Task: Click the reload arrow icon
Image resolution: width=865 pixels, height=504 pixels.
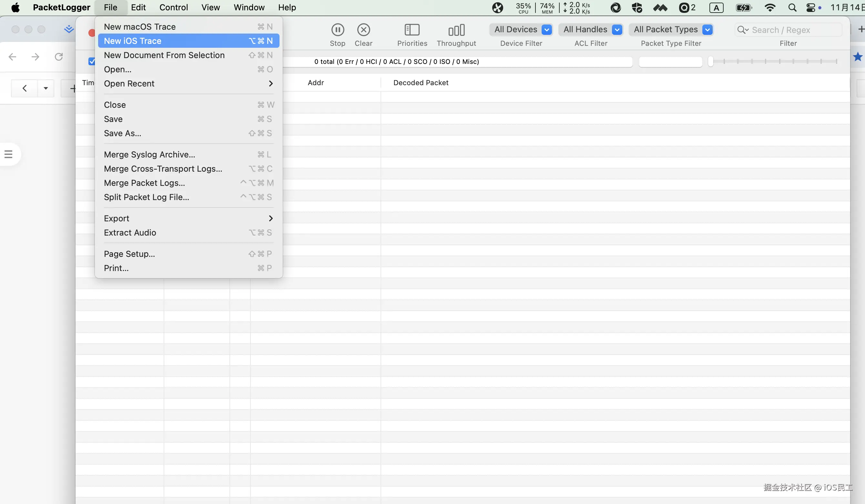Action: point(59,56)
